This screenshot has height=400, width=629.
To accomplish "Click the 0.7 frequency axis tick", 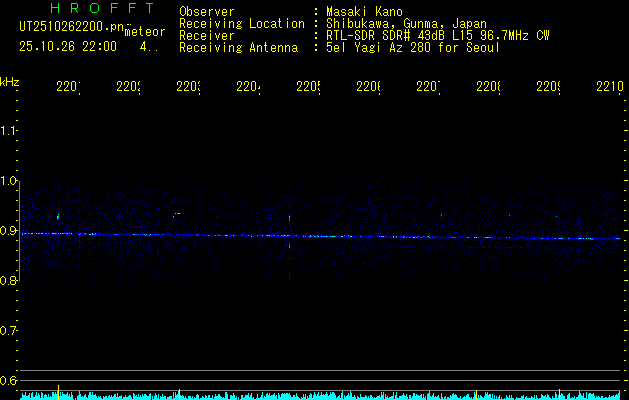I will tap(9, 330).
